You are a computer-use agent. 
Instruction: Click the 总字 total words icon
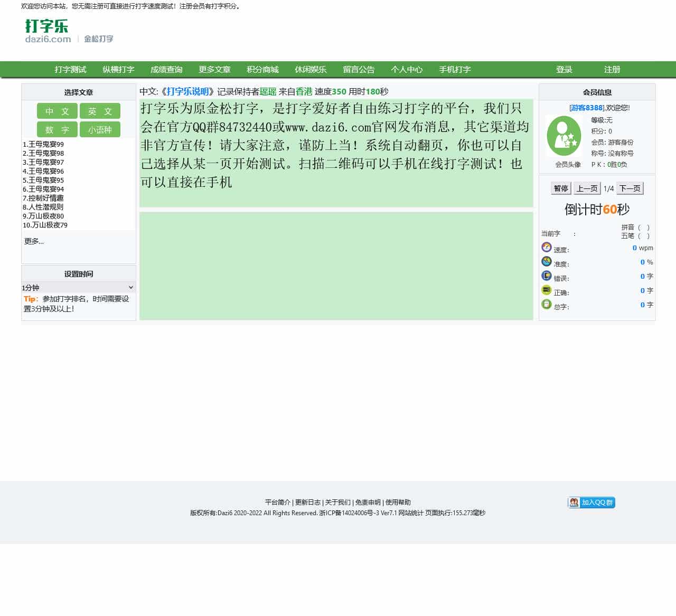point(546,304)
